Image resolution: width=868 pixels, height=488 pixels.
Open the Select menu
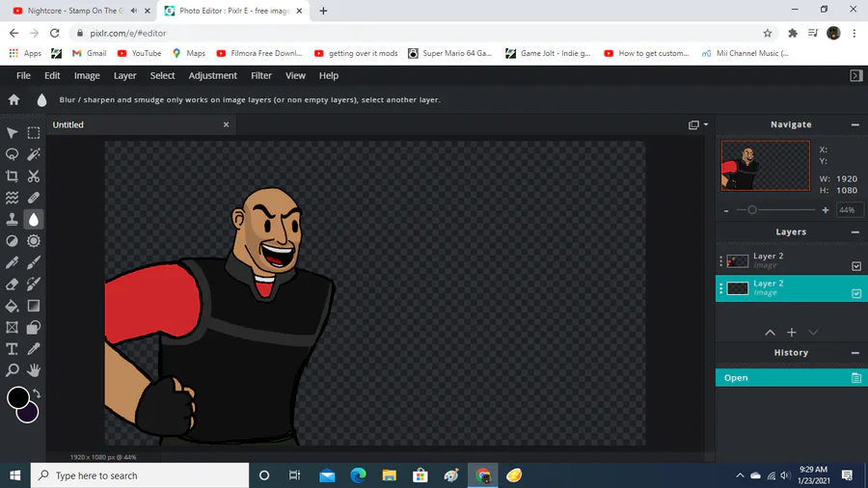pyautogui.click(x=162, y=76)
